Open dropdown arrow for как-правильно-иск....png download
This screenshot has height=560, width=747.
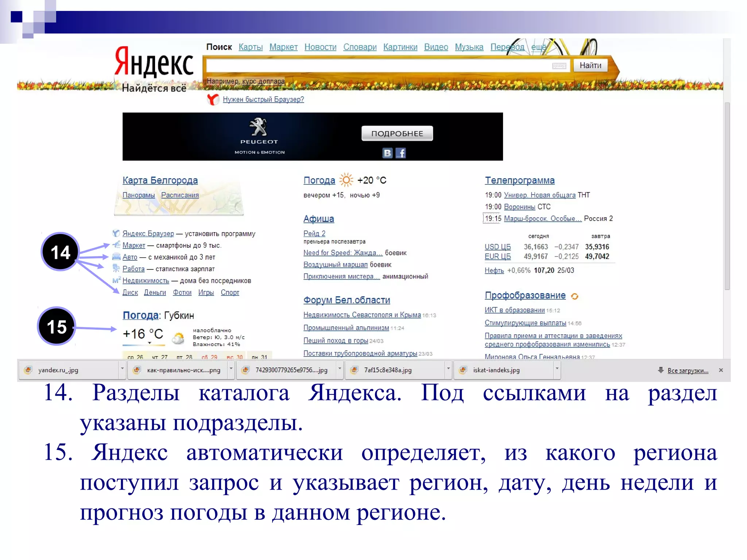(x=231, y=370)
